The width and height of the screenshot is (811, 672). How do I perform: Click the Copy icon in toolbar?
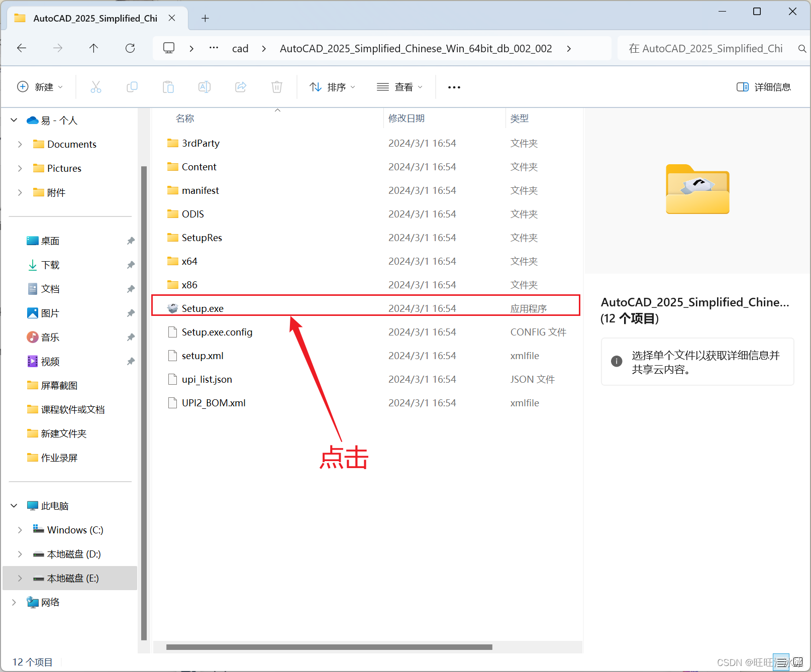point(132,87)
